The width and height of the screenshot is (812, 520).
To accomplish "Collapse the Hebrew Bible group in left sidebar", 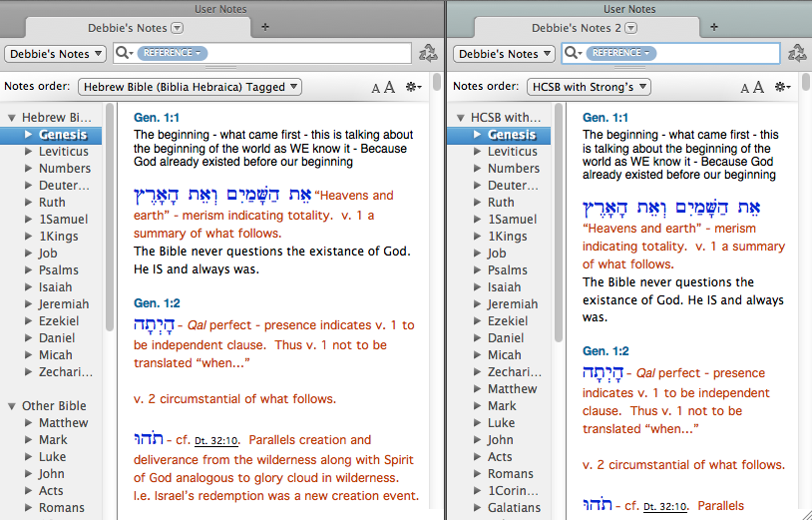I will [12, 118].
